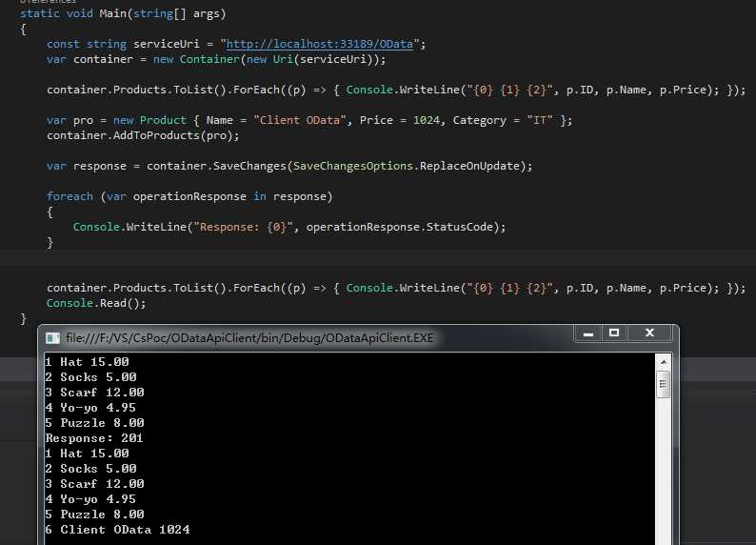Viewport: 756px width, 545px height.
Task: Click the console title bar path text
Action: pyautogui.click(x=249, y=337)
